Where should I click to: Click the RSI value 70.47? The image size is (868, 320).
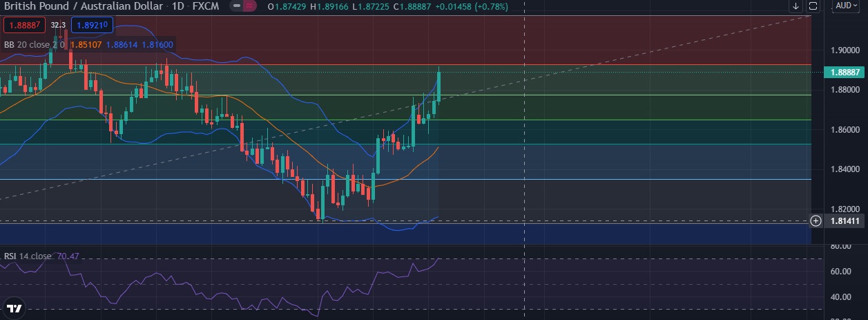click(67, 256)
